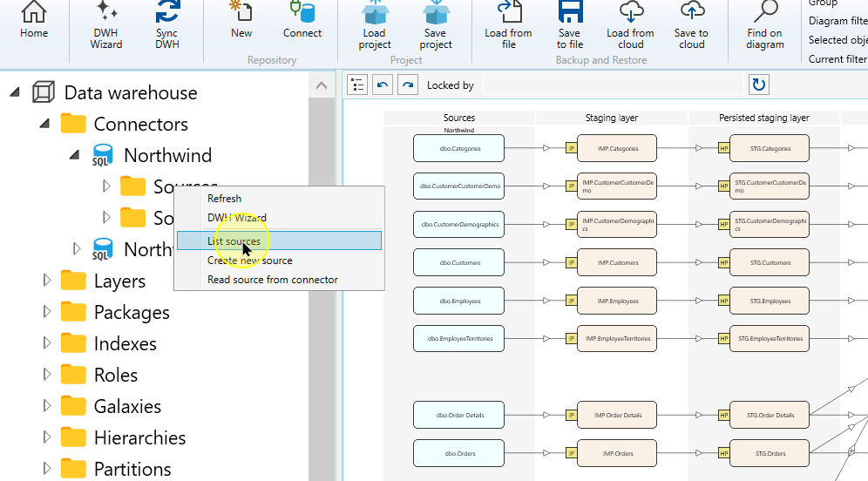This screenshot has height=481, width=868.
Task: Collapse the Connectors folder
Action: tap(44, 124)
